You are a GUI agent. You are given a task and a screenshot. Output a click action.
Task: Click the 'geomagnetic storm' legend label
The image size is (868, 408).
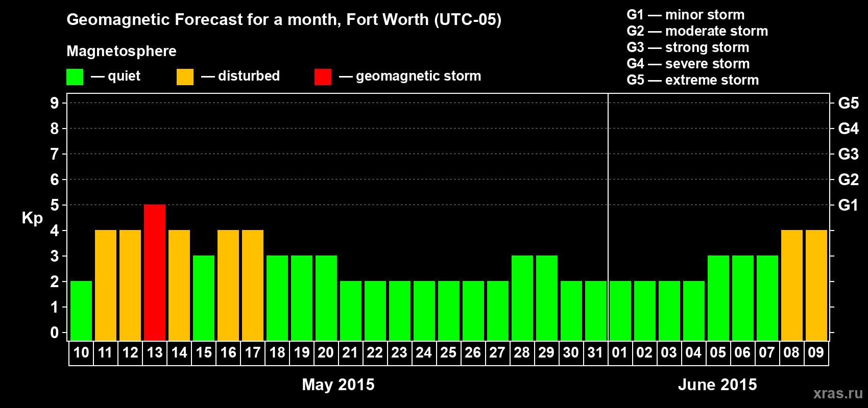pyautogui.click(x=419, y=76)
